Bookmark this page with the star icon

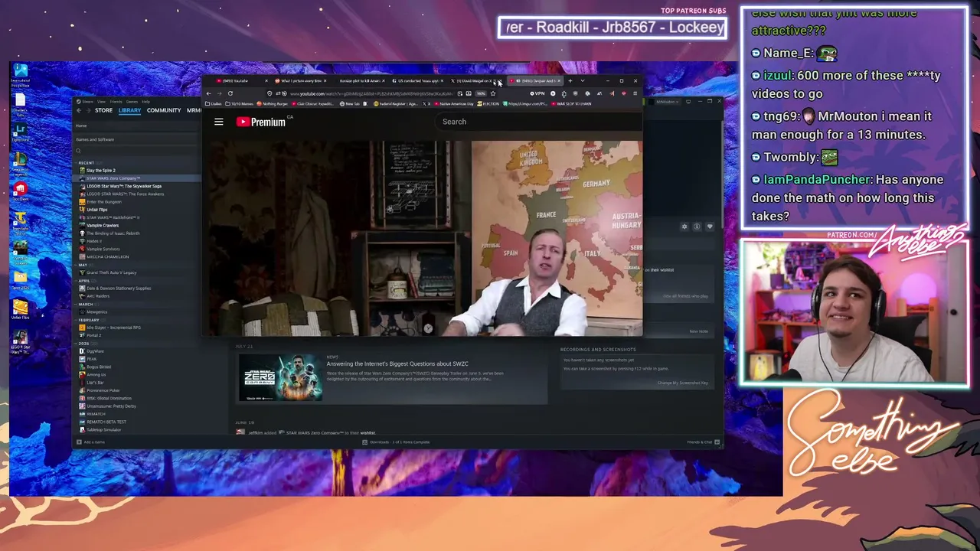tap(492, 93)
